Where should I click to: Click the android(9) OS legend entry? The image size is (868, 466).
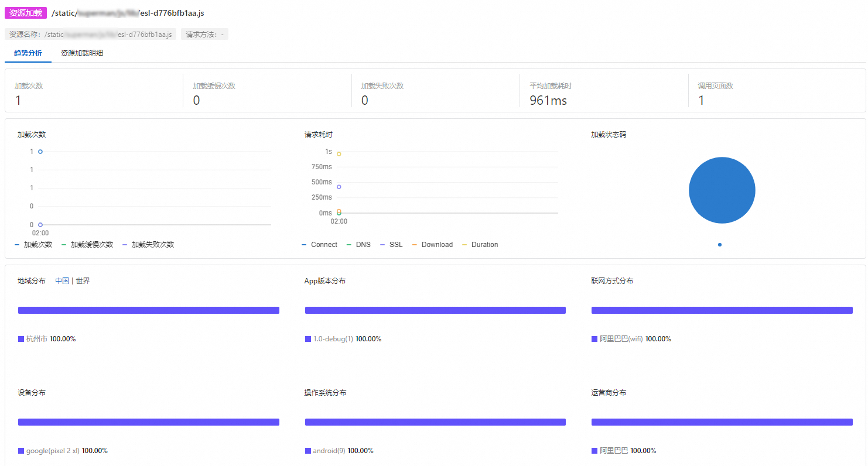pos(339,451)
